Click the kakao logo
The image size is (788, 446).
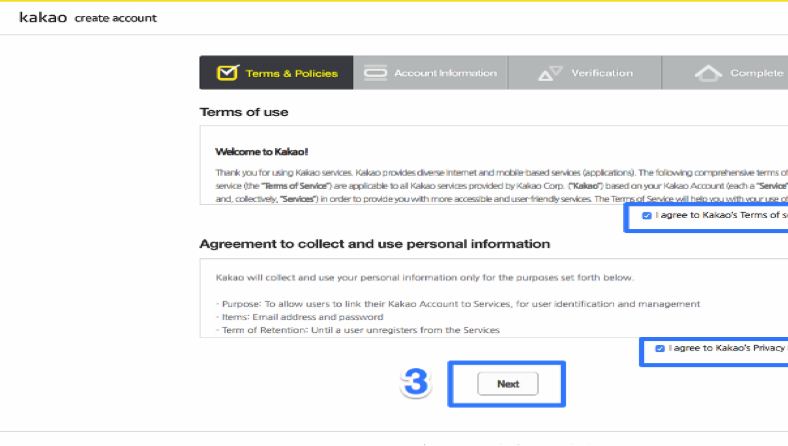tap(43, 18)
